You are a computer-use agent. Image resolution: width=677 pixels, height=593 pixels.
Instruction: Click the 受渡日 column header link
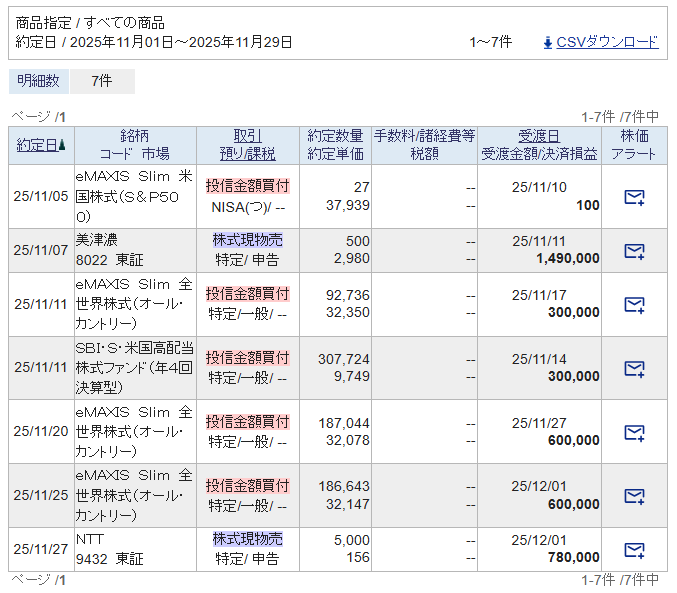click(539, 136)
